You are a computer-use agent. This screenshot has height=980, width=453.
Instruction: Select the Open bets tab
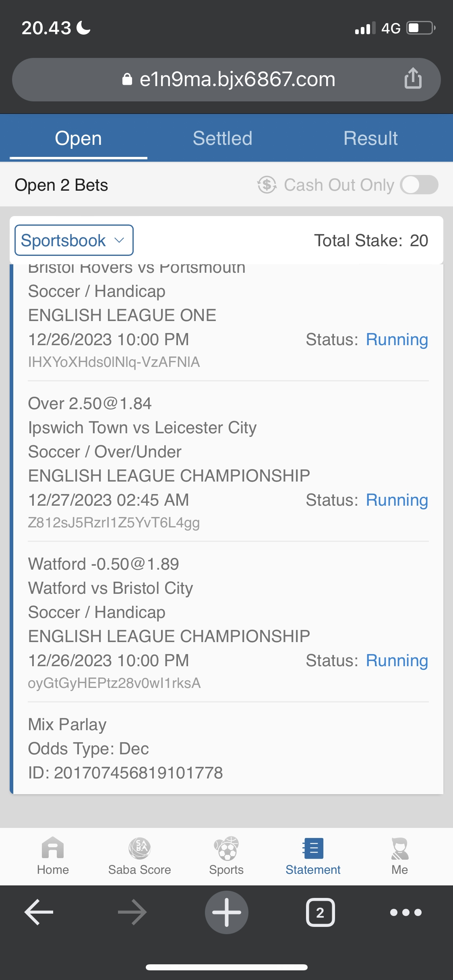tap(78, 138)
